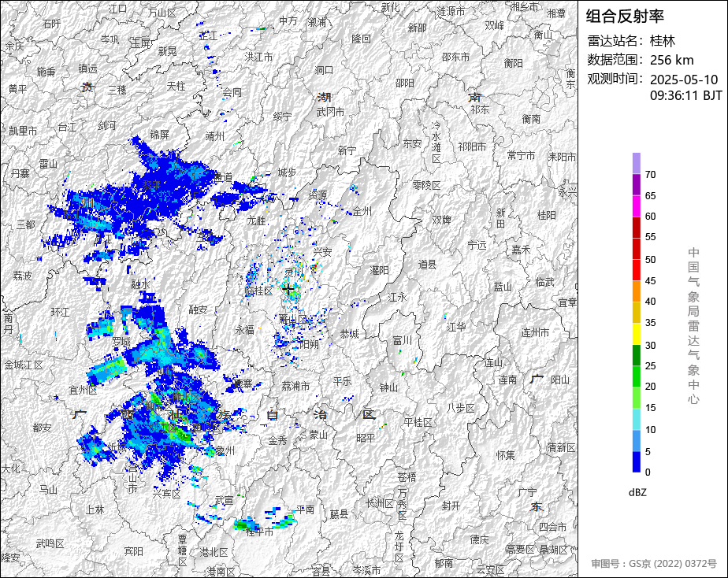Click the legend value 55
728x578 pixels.
[x=651, y=237]
